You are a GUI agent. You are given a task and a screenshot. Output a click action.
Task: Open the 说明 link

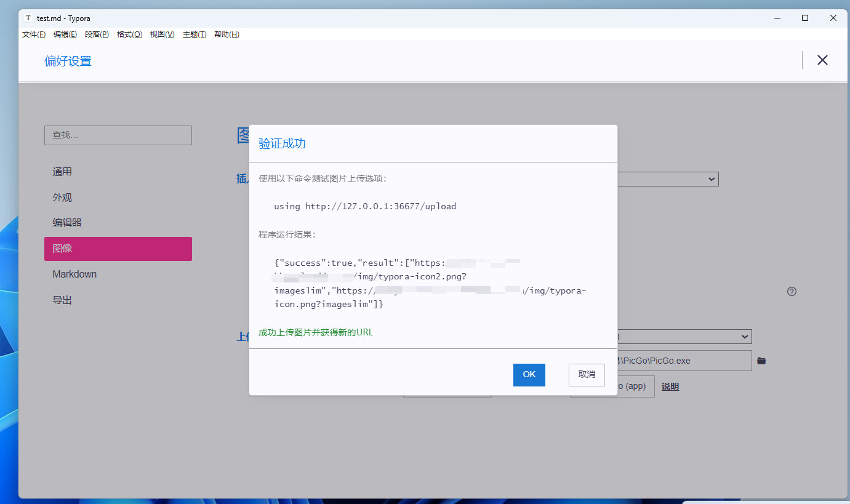pyautogui.click(x=670, y=386)
